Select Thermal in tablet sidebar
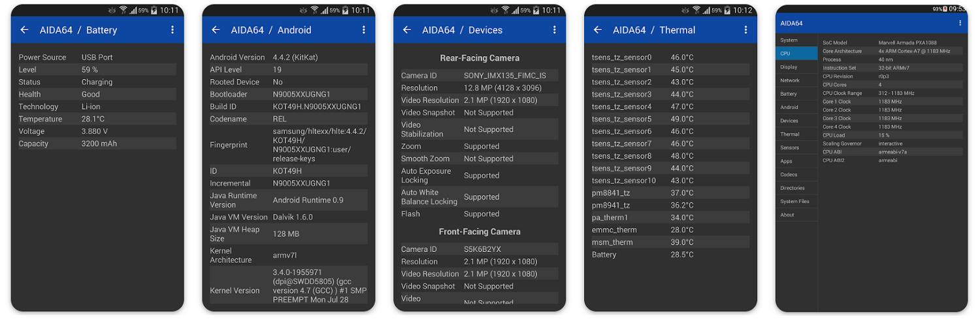 point(796,134)
